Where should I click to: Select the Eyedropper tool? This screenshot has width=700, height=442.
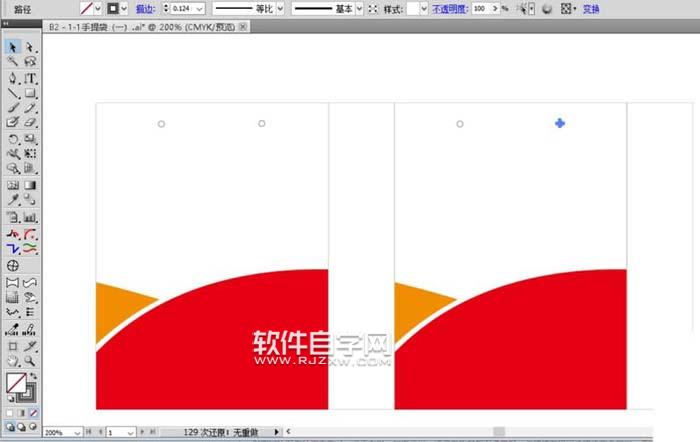coord(12,200)
